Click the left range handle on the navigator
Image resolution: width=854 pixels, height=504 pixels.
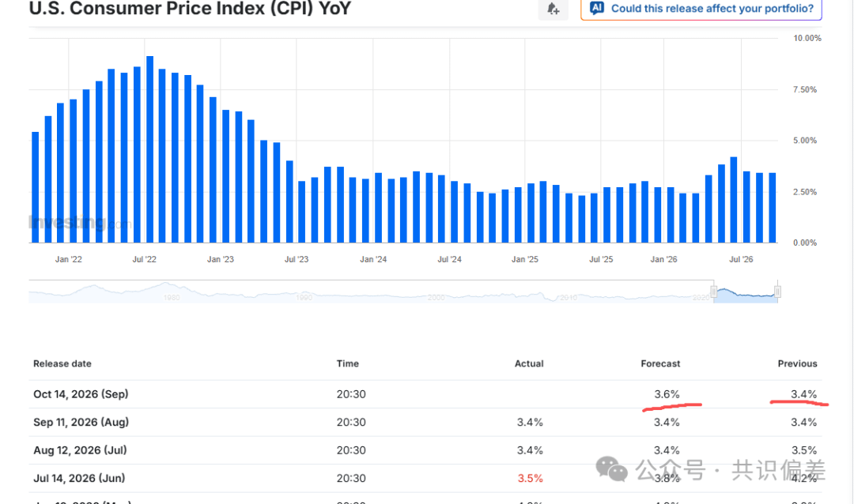click(713, 291)
